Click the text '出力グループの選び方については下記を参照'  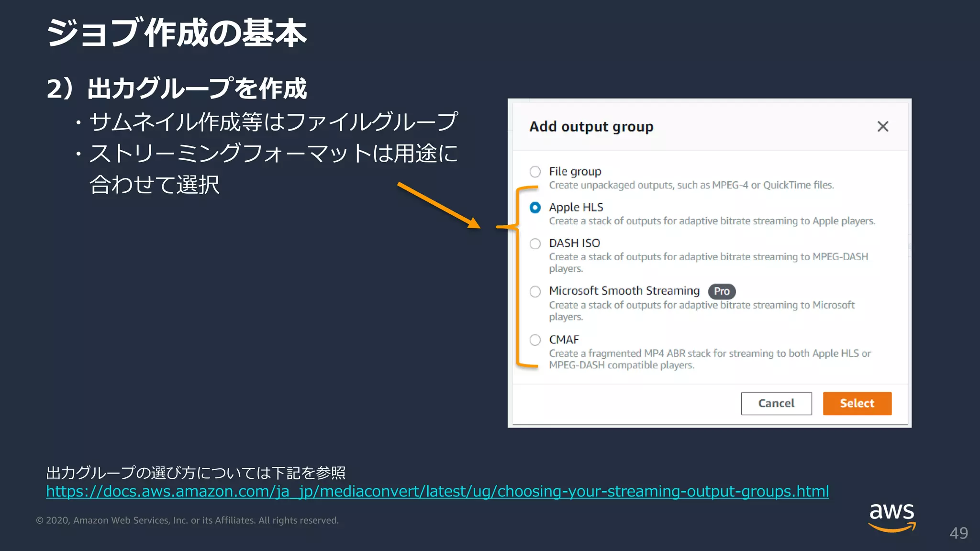pyautogui.click(x=196, y=473)
